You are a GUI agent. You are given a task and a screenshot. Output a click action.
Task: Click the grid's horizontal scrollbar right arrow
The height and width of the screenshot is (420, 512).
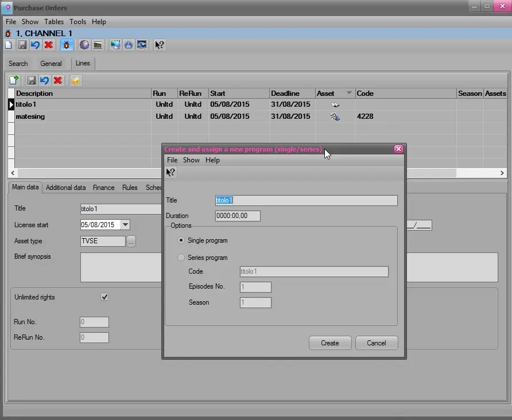pyautogui.click(x=502, y=173)
